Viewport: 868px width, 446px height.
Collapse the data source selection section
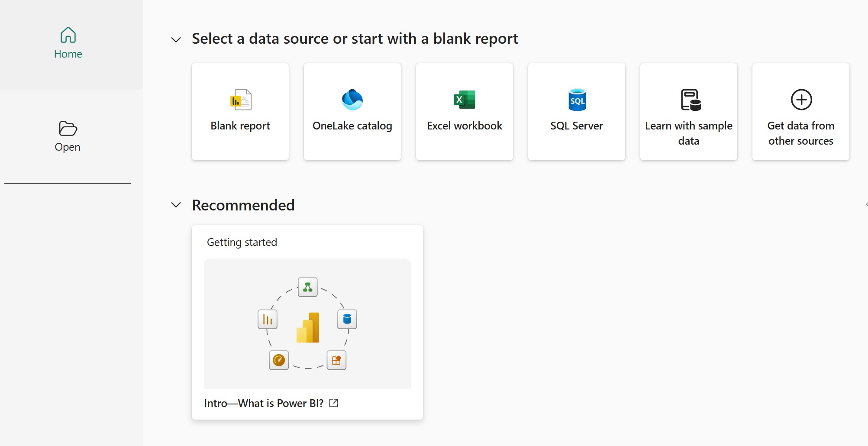point(176,39)
